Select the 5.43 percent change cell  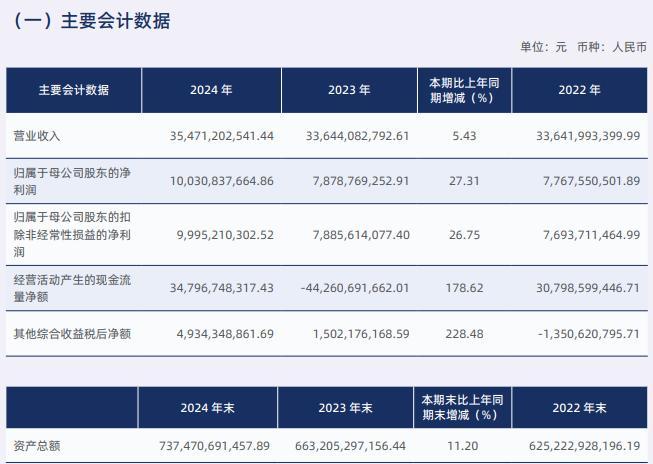(463, 135)
